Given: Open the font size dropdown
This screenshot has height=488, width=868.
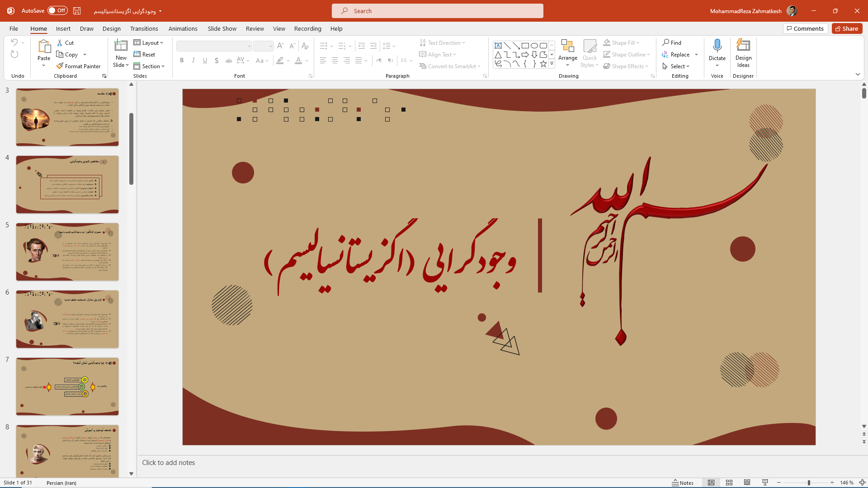Looking at the screenshot, I should tap(271, 46).
